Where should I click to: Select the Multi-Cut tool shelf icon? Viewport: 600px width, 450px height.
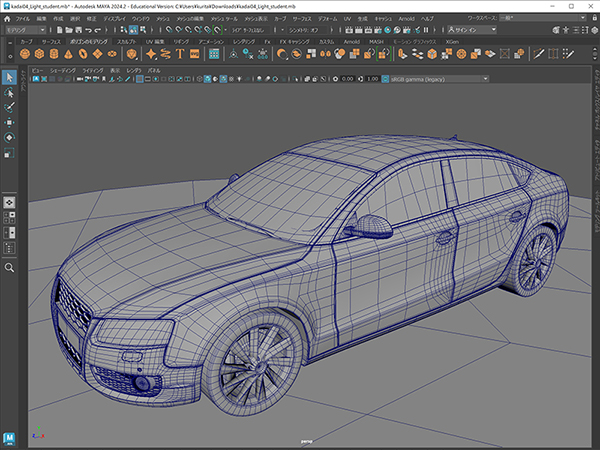[x=538, y=54]
